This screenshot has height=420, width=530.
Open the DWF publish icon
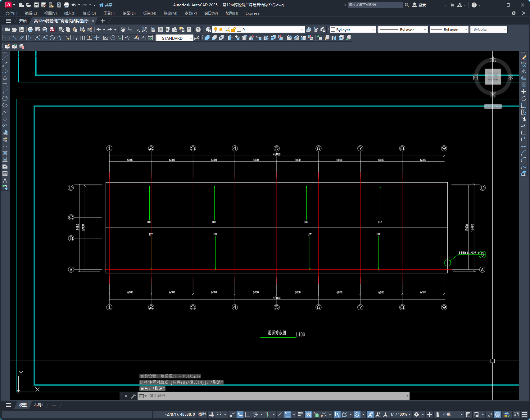(x=52, y=29)
